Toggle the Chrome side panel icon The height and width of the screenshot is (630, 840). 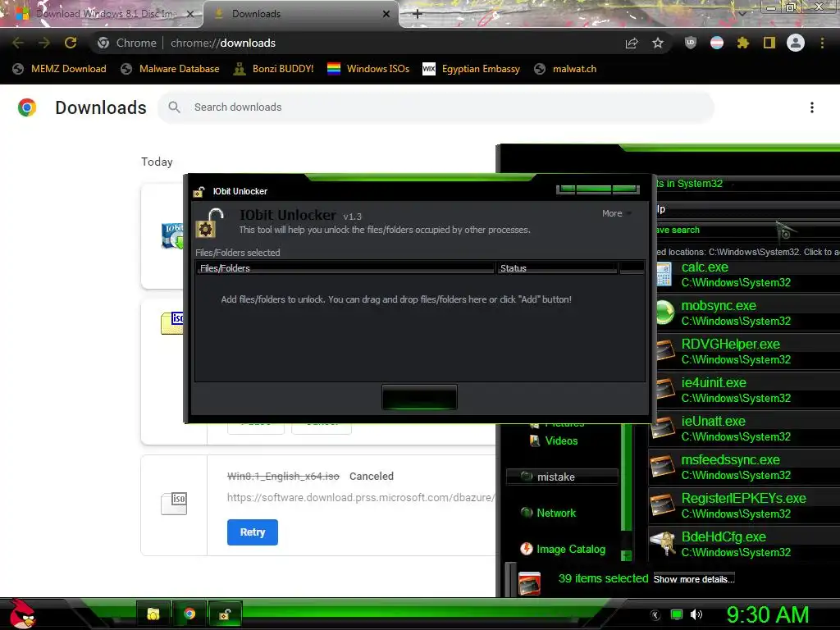[769, 43]
